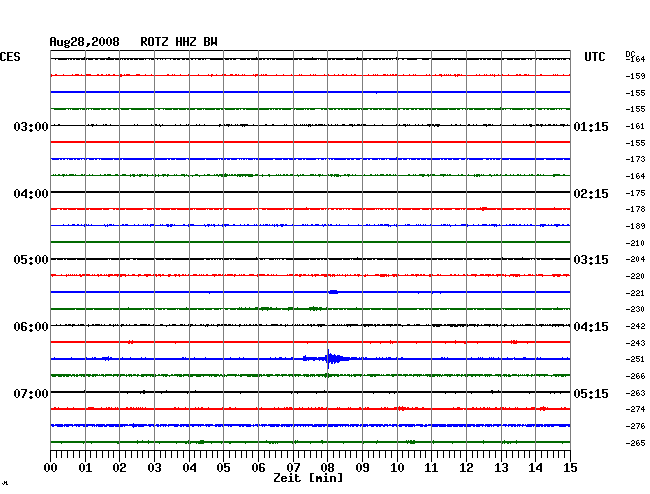Click the DC offset value -243
This screenshot has width=650, height=494.
click(x=635, y=343)
